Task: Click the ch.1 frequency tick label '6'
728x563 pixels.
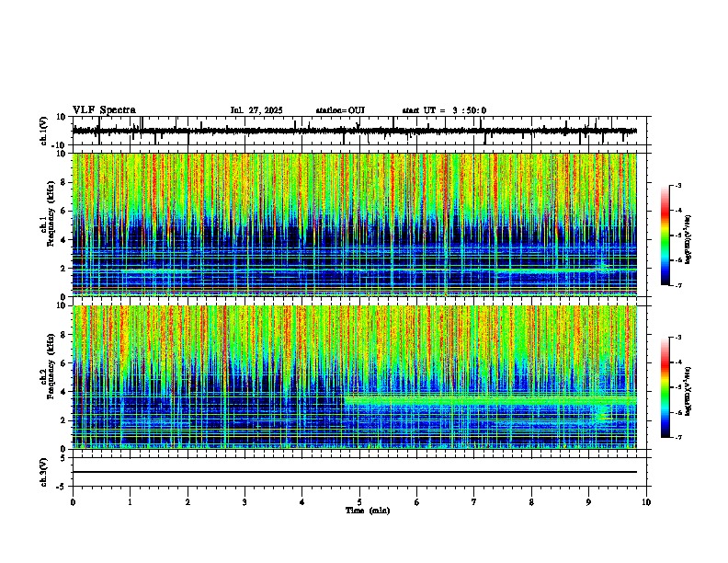Action: point(63,211)
